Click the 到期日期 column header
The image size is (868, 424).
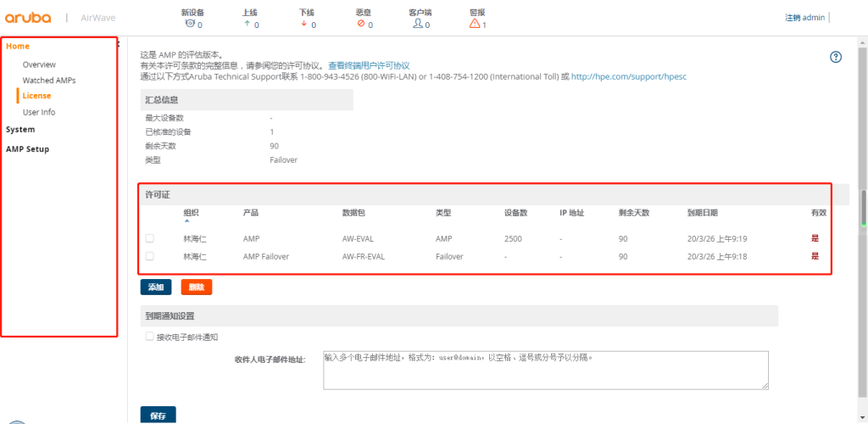click(703, 213)
